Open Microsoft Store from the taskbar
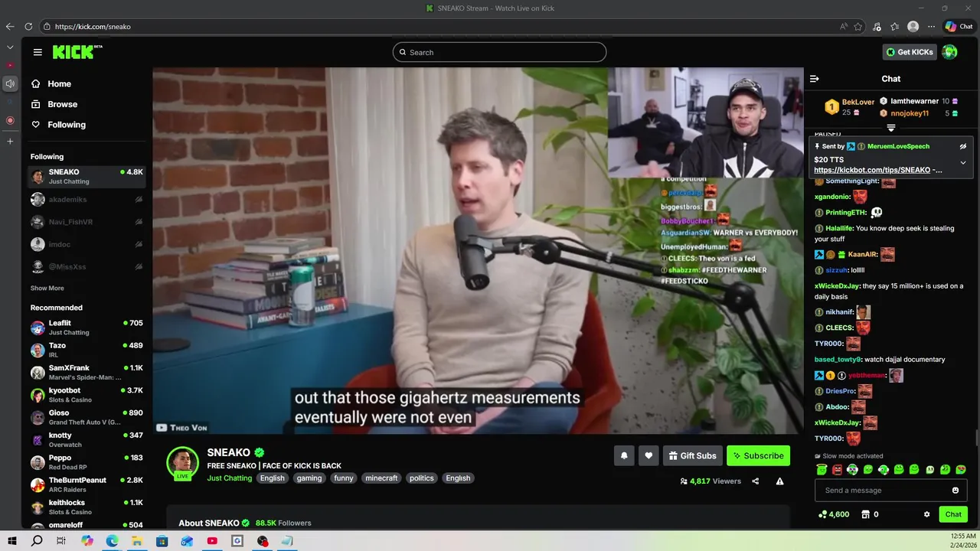 (x=162, y=541)
